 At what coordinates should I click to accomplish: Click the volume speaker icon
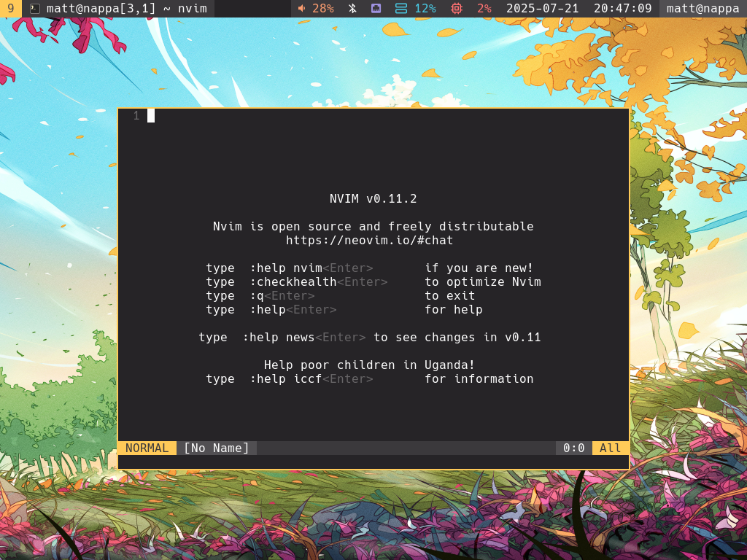pyautogui.click(x=302, y=9)
